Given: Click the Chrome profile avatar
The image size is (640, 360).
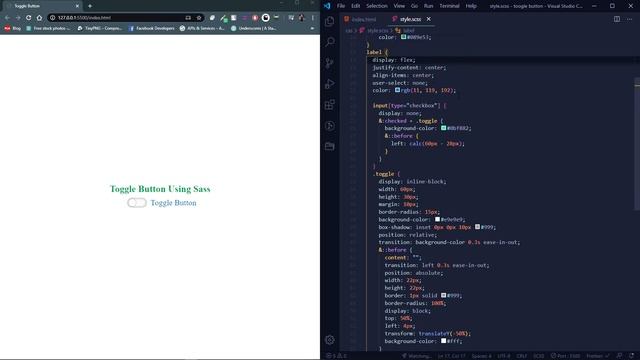Looking at the screenshot, I should point(302,18).
